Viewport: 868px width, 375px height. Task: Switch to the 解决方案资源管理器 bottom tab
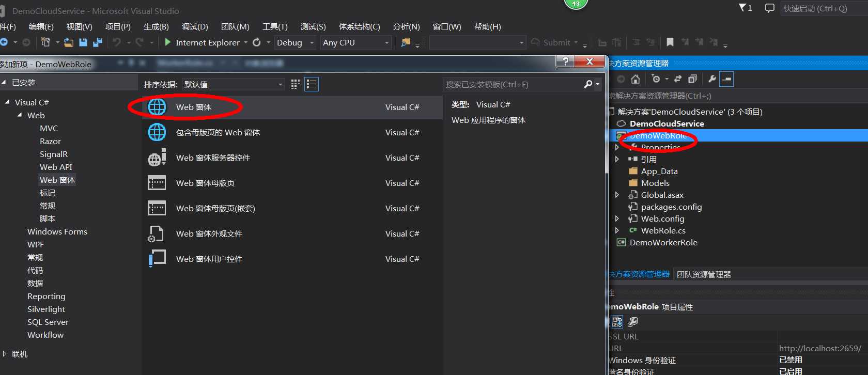[640, 274]
